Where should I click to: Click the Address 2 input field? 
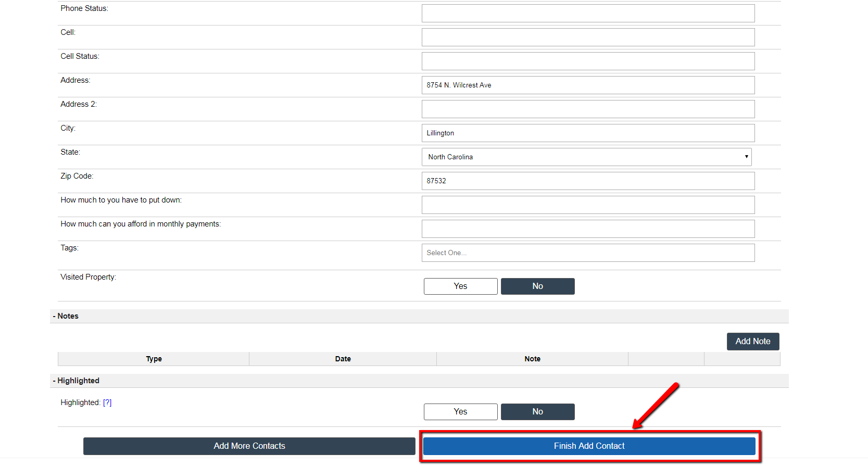[588, 109]
